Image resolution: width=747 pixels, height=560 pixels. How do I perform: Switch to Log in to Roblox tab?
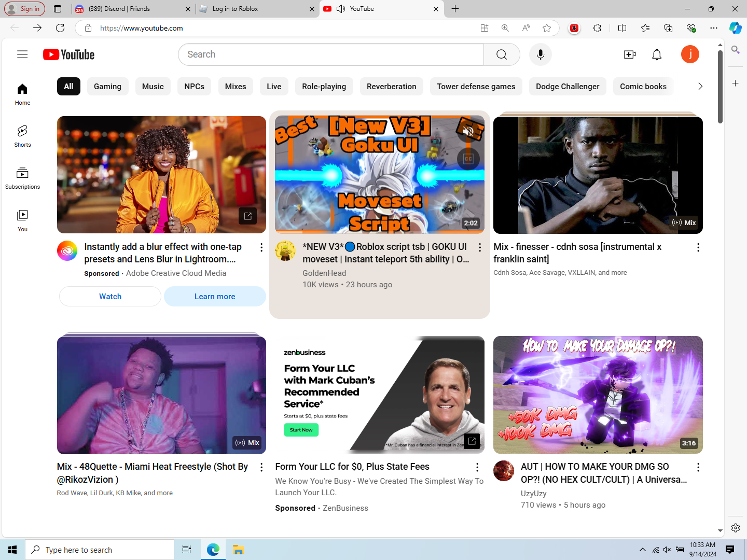pyautogui.click(x=257, y=9)
